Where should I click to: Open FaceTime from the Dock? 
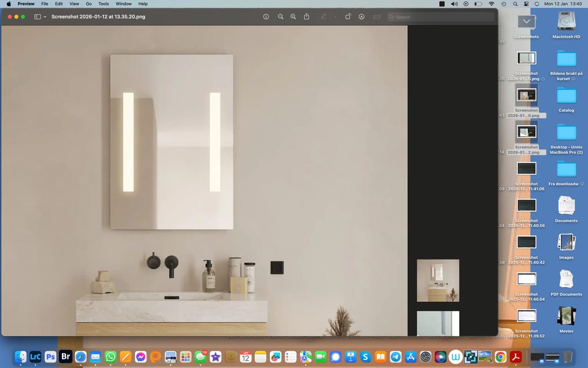[x=320, y=357]
